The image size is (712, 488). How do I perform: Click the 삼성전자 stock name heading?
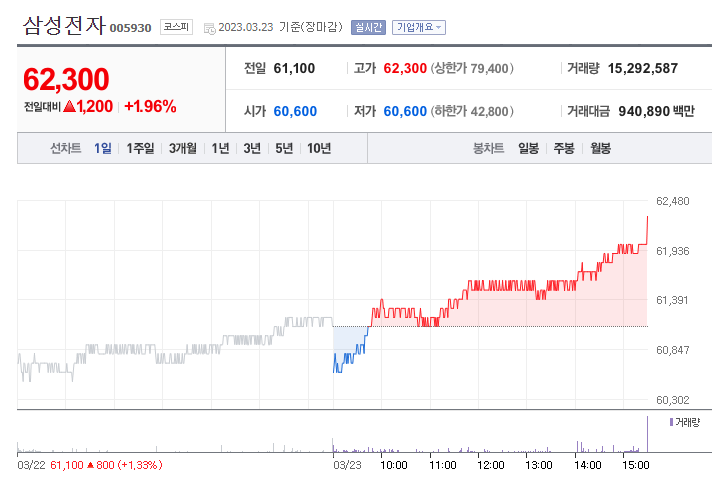point(64,26)
